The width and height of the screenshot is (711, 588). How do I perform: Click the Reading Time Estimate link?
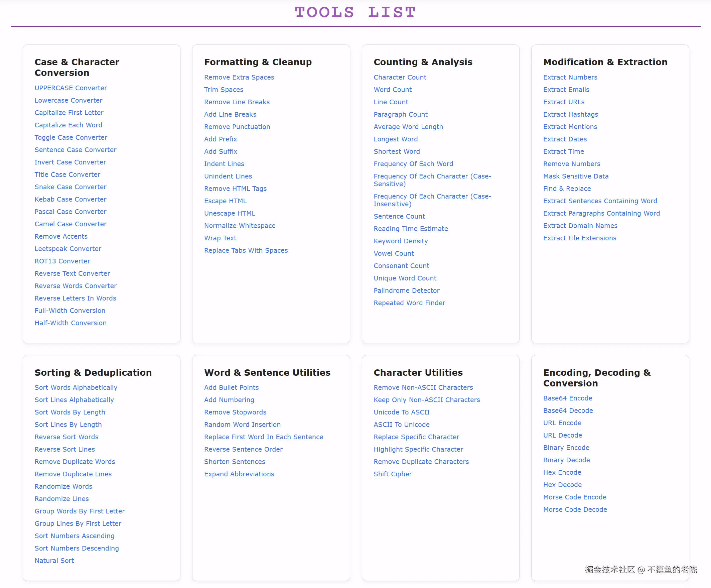(x=410, y=229)
